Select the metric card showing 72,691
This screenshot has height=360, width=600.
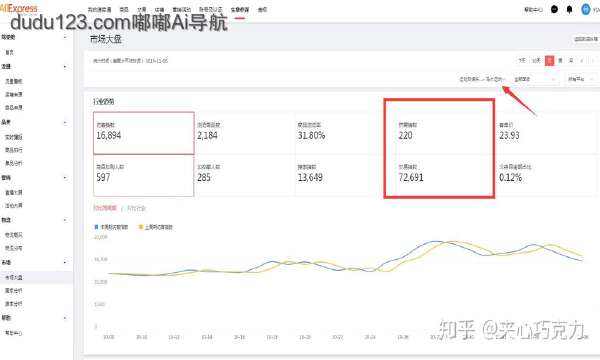point(439,176)
